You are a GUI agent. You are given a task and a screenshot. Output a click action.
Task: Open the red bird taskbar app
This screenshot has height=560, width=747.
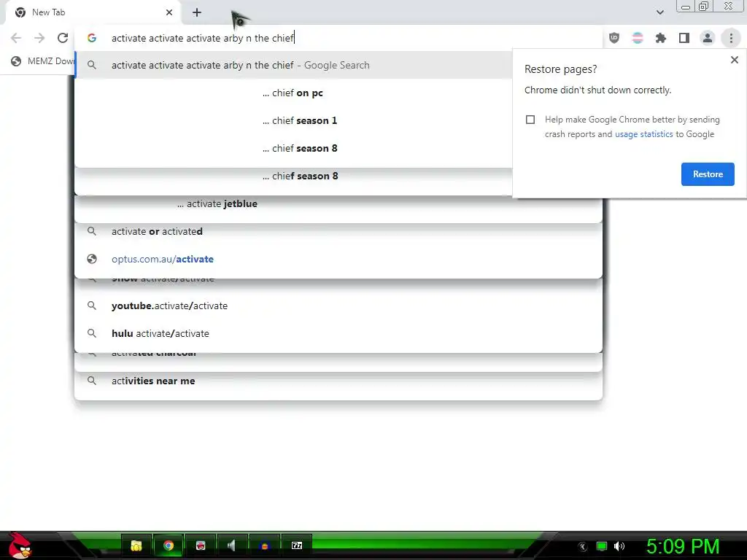click(201, 545)
